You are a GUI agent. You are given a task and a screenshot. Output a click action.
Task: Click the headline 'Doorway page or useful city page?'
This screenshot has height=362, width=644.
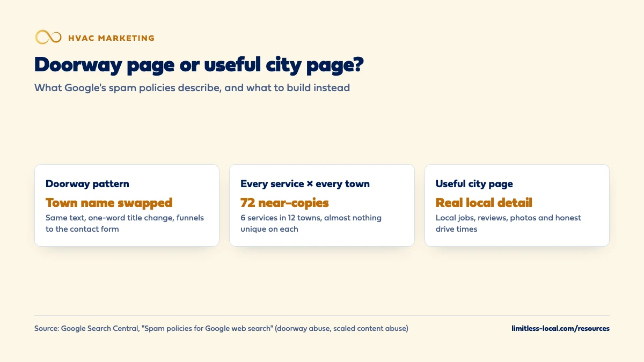tap(199, 64)
